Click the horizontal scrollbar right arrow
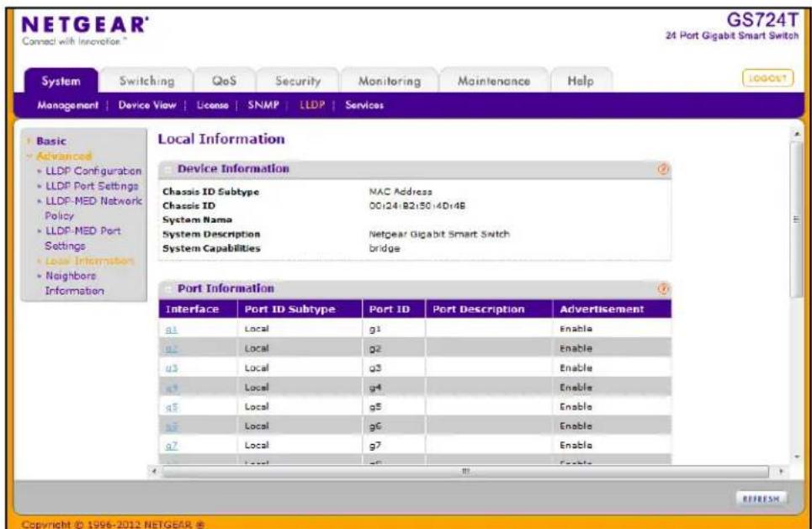This screenshot has width=812, height=529. coord(781,472)
